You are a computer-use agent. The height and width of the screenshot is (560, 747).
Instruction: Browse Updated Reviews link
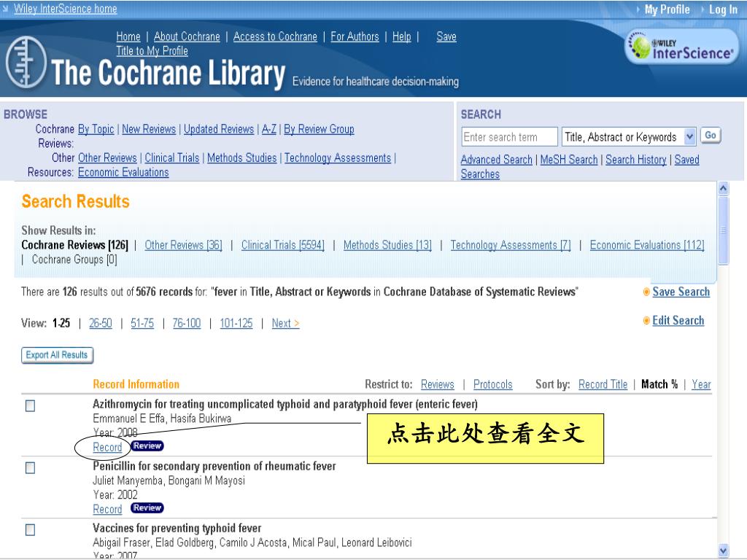click(x=219, y=129)
